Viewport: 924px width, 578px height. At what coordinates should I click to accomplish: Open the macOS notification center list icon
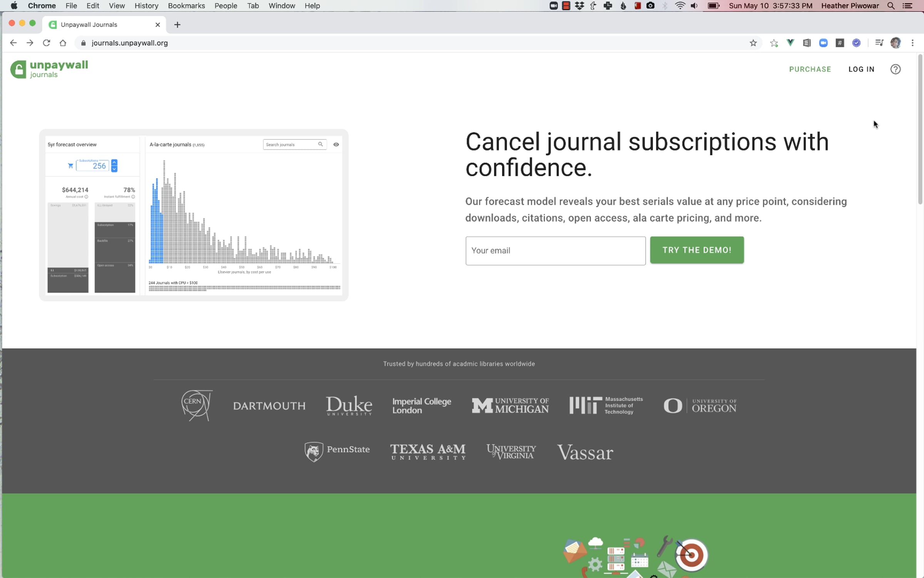coord(907,6)
